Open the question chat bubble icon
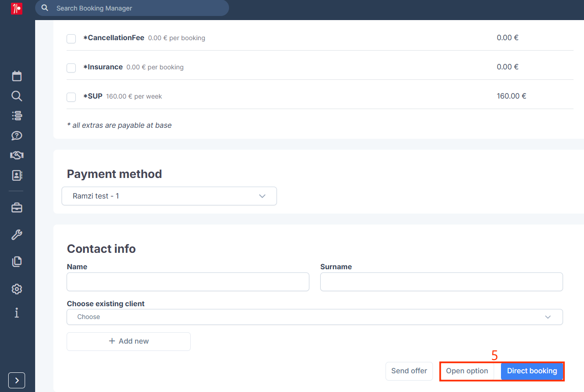 coord(17,136)
